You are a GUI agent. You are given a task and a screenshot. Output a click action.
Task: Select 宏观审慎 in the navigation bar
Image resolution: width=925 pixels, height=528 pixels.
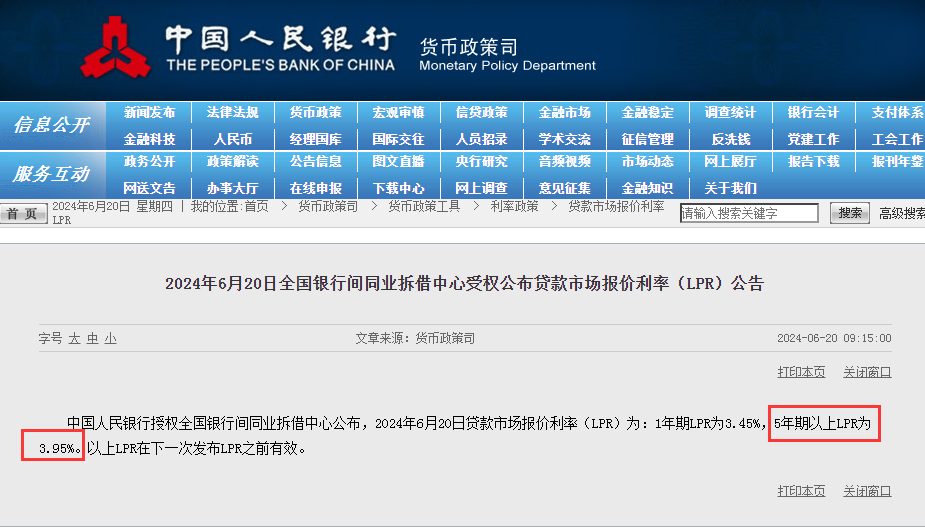tap(399, 112)
